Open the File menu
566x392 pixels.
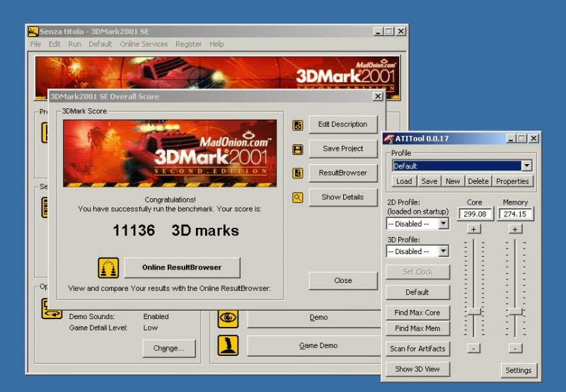(x=35, y=44)
